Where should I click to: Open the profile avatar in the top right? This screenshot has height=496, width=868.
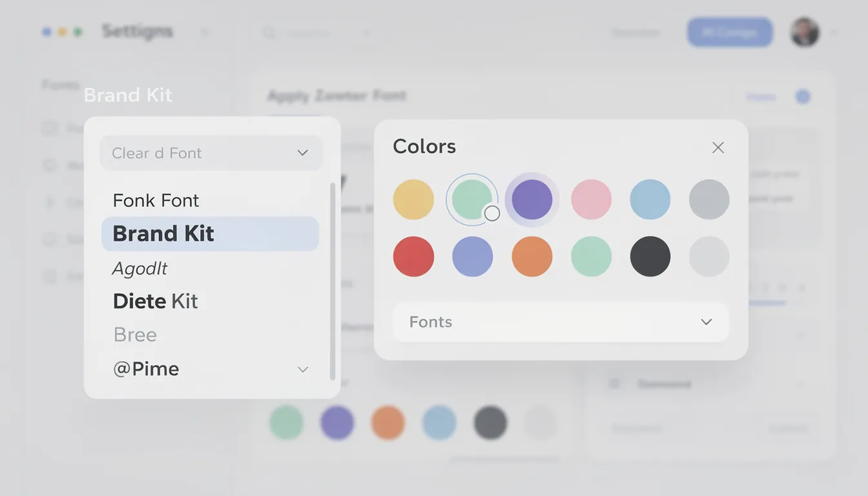tap(803, 32)
